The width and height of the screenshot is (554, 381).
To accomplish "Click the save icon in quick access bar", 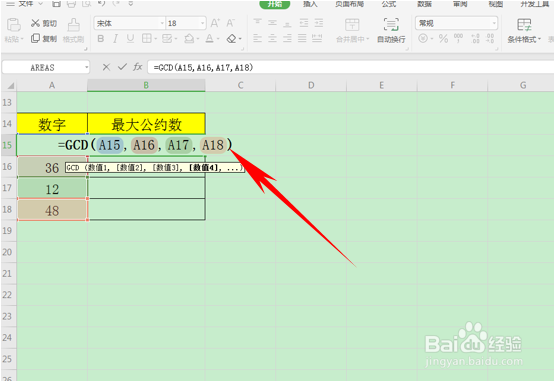I will coord(56,4).
